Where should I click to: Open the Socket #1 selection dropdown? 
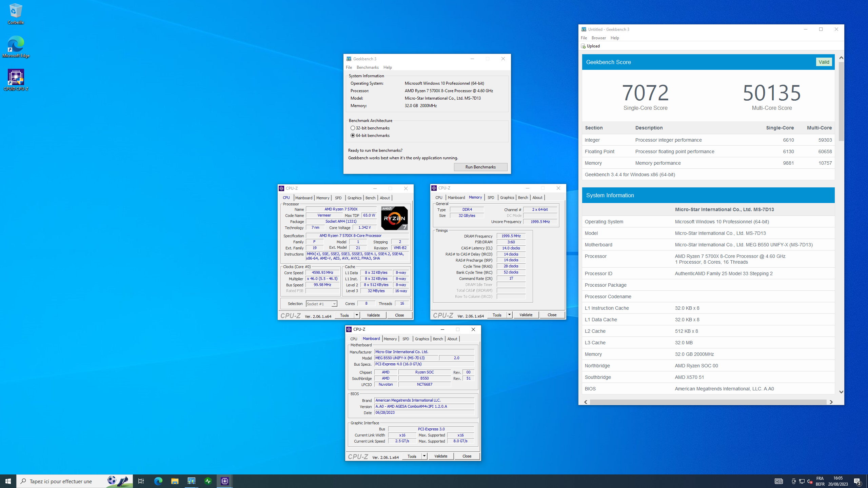321,304
